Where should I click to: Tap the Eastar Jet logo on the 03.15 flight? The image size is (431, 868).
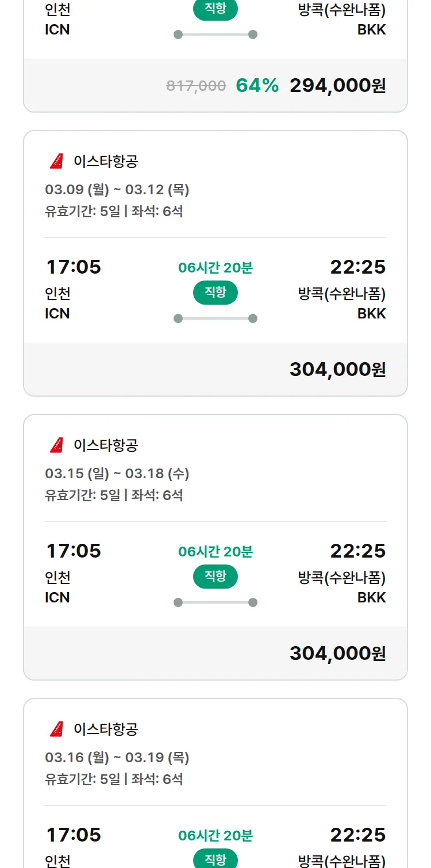point(56,445)
